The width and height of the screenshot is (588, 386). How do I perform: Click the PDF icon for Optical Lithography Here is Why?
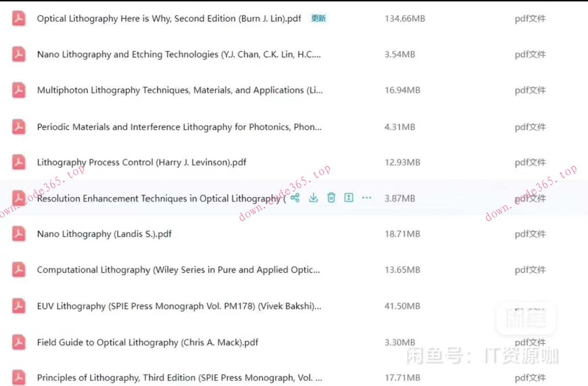click(19, 19)
